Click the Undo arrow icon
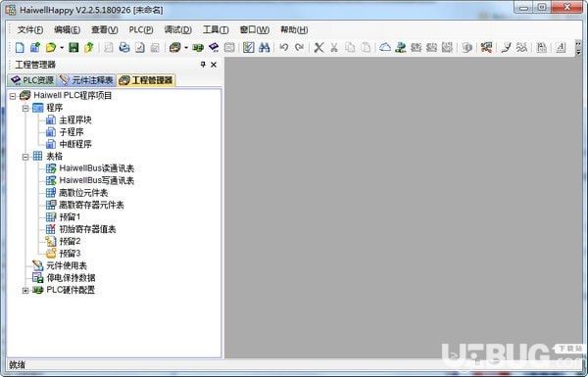 click(284, 48)
